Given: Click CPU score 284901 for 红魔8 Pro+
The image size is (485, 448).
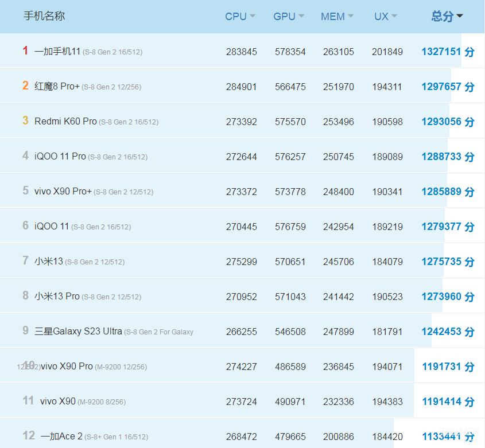Looking at the screenshot, I should 241,87.
